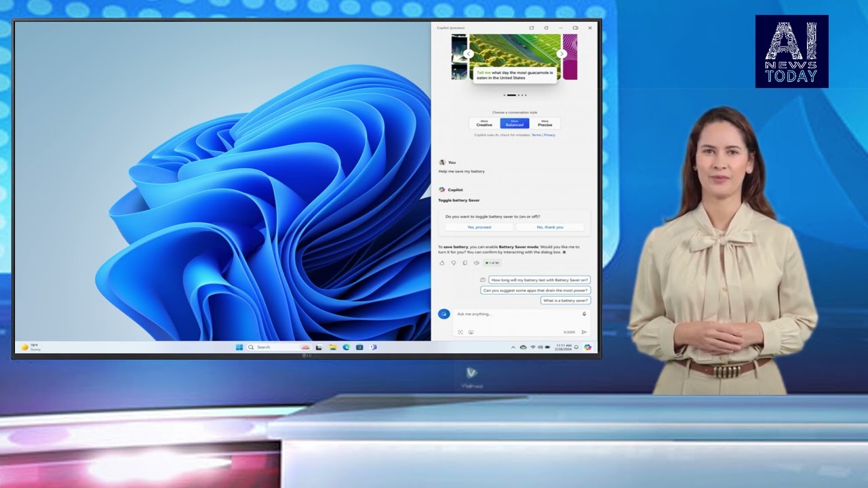868x488 pixels.
Task: Open the clock and date flyout
Action: pyautogui.click(x=564, y=347)
